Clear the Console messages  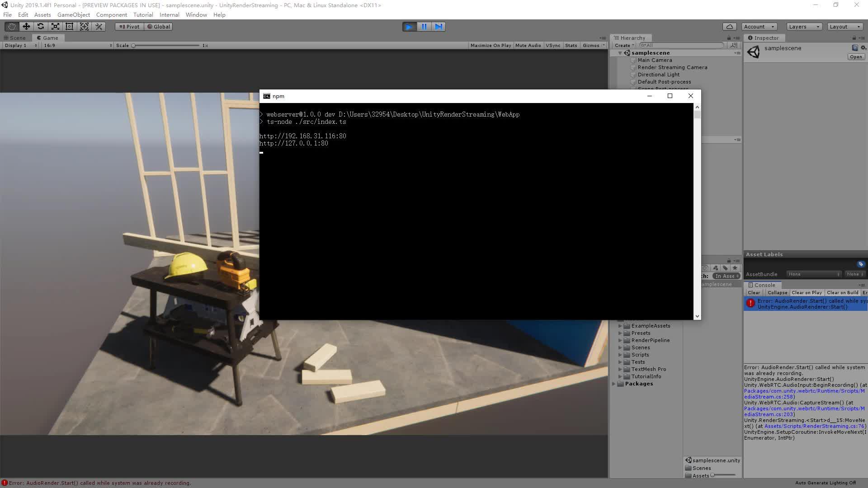click(x=754, y=292)
